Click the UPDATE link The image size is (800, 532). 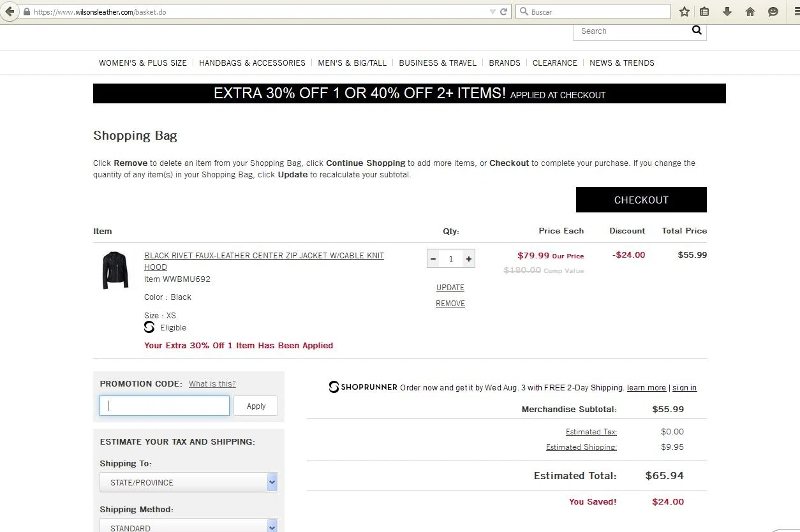(x=450, y=288)
